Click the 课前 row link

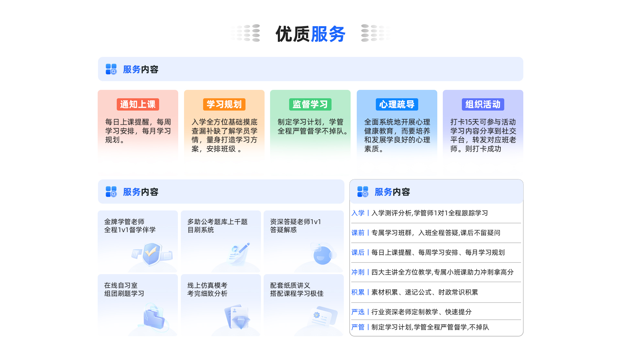point(358,233)
